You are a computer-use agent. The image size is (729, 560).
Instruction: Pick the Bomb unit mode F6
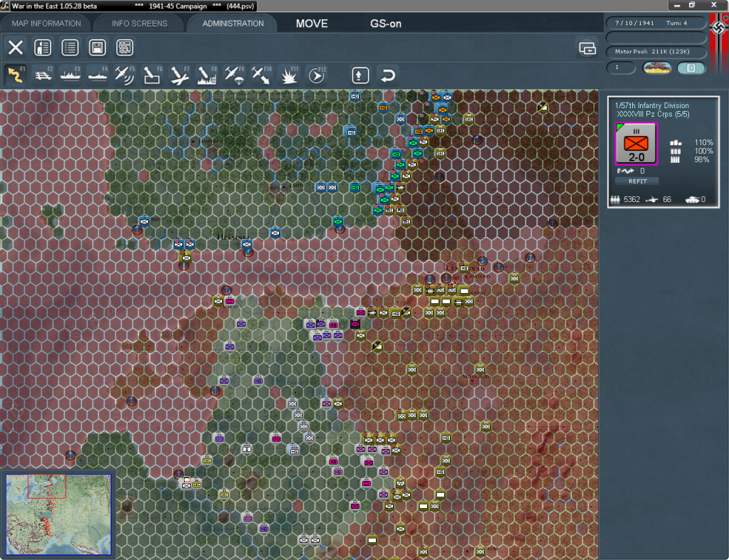[x=152, y=75]
